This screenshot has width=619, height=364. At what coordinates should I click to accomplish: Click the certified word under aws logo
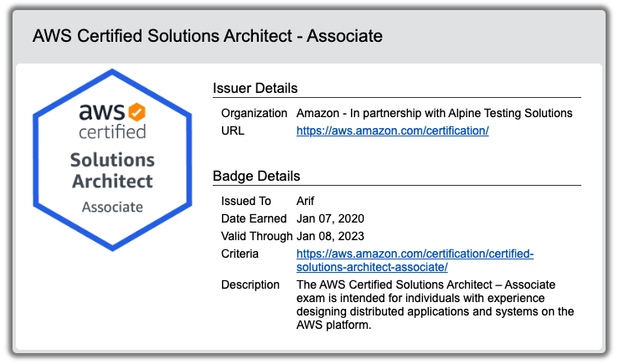click(112, 131)
